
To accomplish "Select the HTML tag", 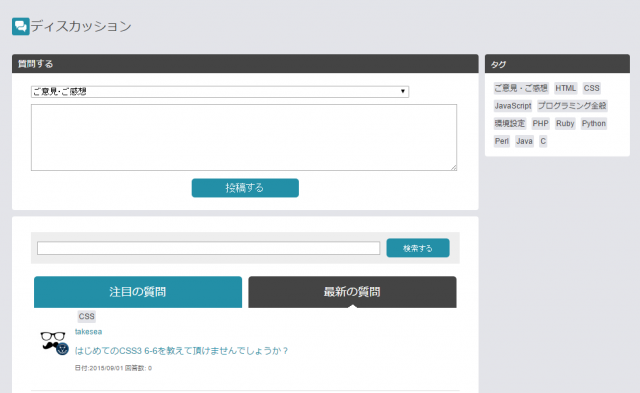I will pyautogui.click(x=565, y=88).
